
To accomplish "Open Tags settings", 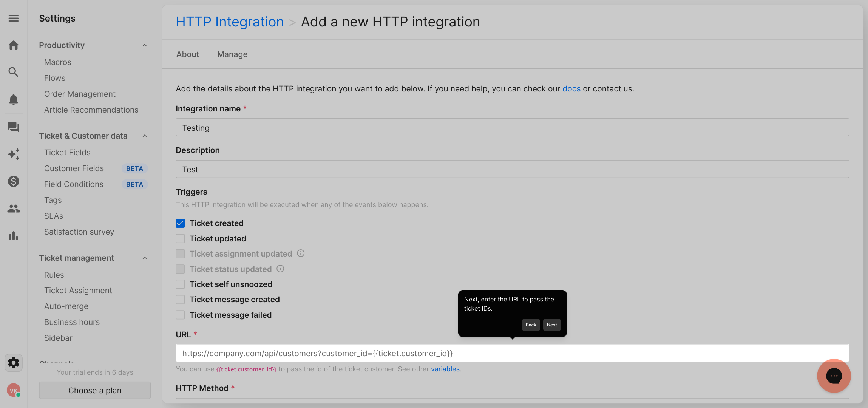I will pos(53,200).
